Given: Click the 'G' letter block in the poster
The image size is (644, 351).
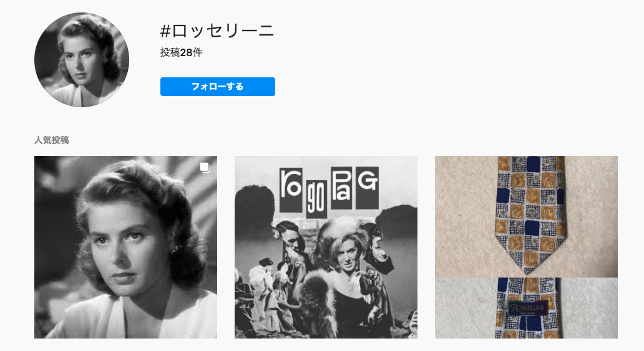Looking at the screenshot, I should tap(367, 187).
